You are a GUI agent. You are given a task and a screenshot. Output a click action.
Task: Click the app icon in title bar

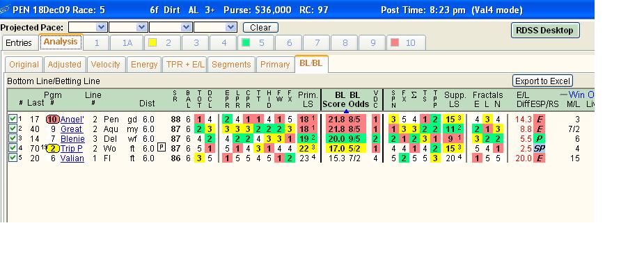point(5,10)
